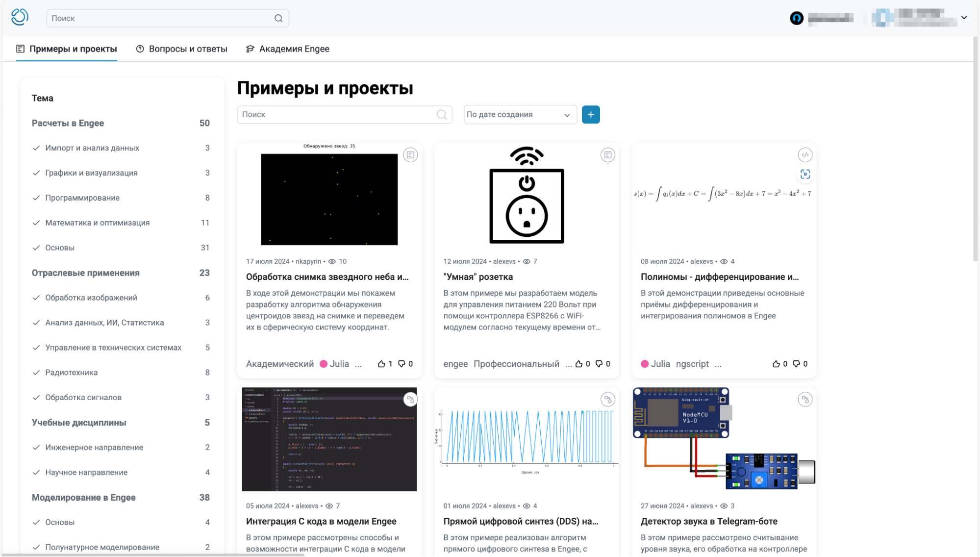Screen dimensions: 980x557
Task: Switch to Вопросы и ответы tab
Action: pyautogui.click(x=182, y=49)
